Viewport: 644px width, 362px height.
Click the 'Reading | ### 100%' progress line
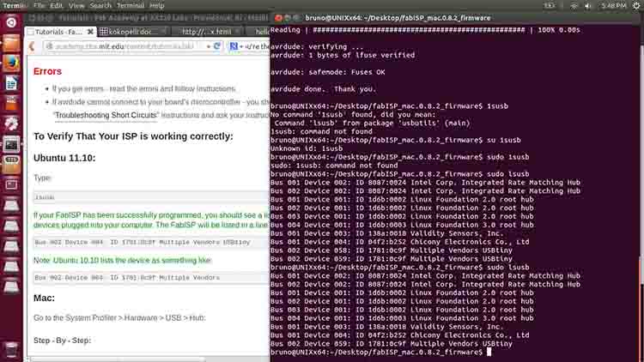[425, 30]
